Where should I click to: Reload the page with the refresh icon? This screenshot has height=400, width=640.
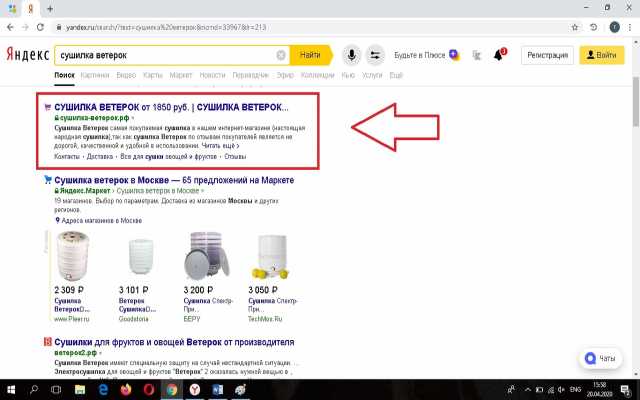pyautogui.click(x=40, y=27)
